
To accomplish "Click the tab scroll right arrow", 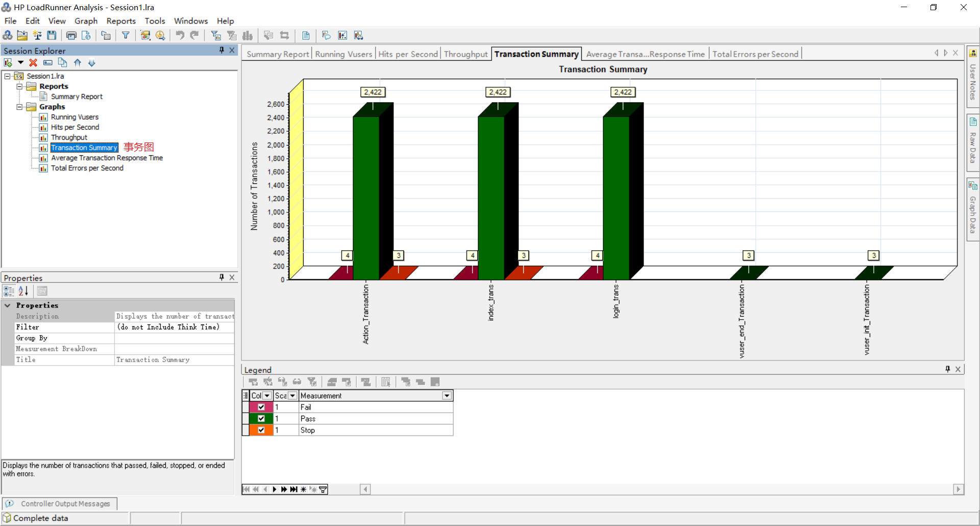I will coord(946,53).
